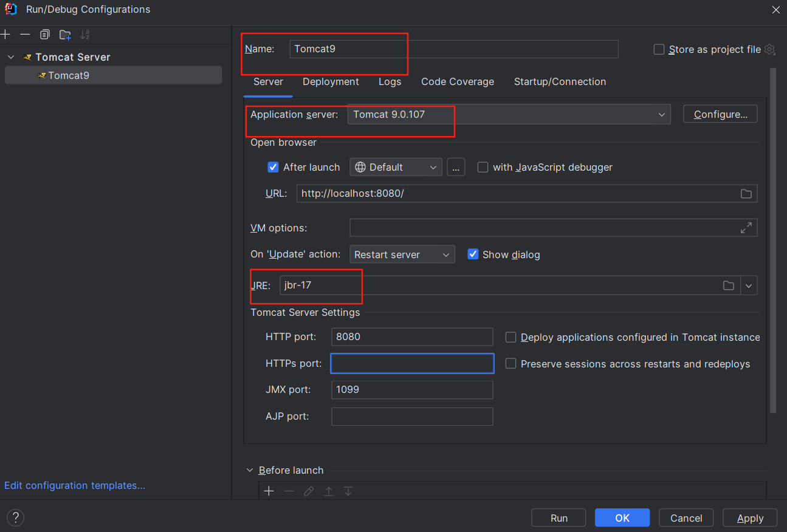Add a Before launch task
The height and width of the screenshot is (532, 787).
pos(269,491)
